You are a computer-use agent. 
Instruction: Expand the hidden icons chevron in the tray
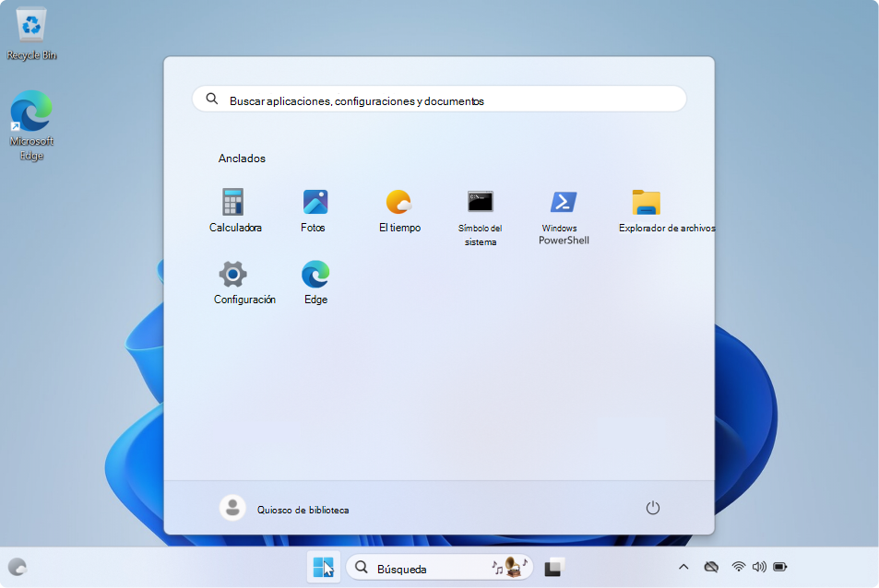[683, 567]
